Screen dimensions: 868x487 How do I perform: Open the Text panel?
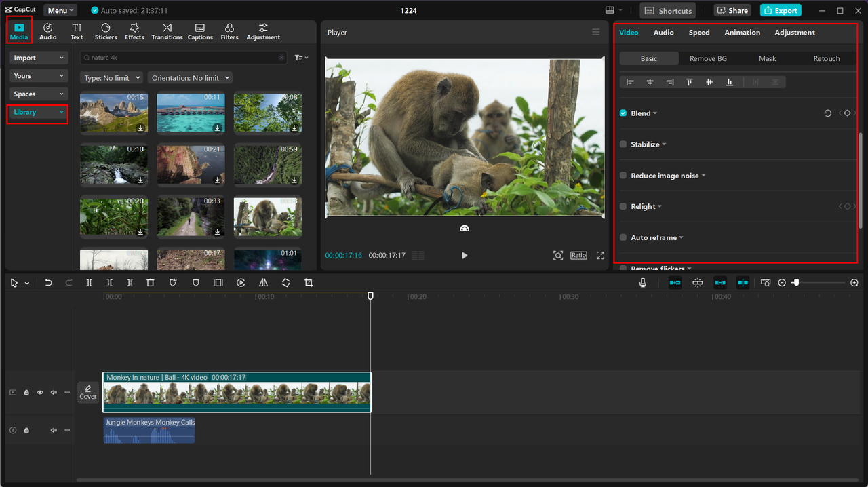tap(77, 31)
